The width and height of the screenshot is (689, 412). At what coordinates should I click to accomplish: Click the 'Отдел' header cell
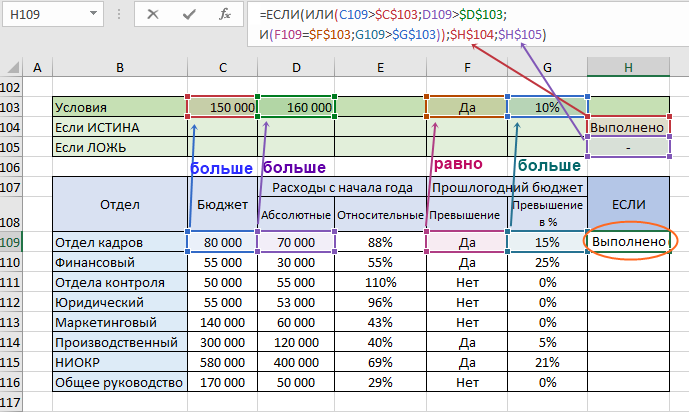(120, 204)
